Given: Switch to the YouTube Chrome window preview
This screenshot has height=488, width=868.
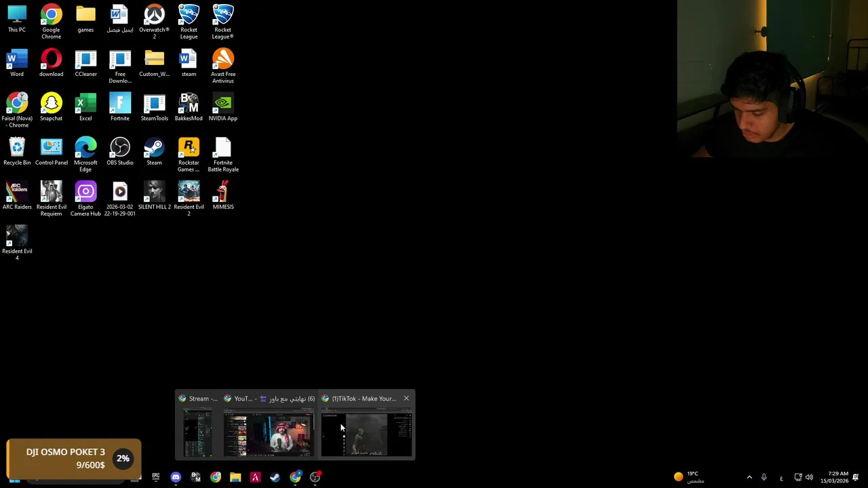Looking at the screenshot, I should [269, 426].
